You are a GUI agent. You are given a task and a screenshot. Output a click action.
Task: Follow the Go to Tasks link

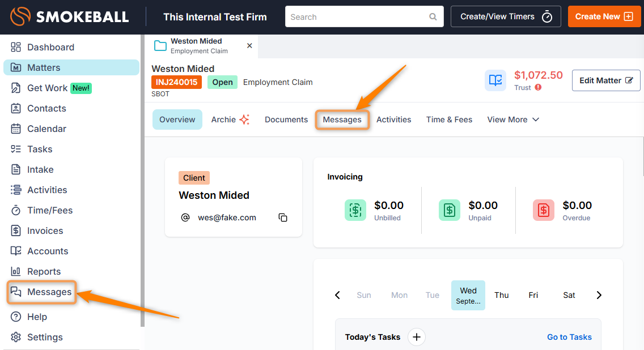click(569, 337)
